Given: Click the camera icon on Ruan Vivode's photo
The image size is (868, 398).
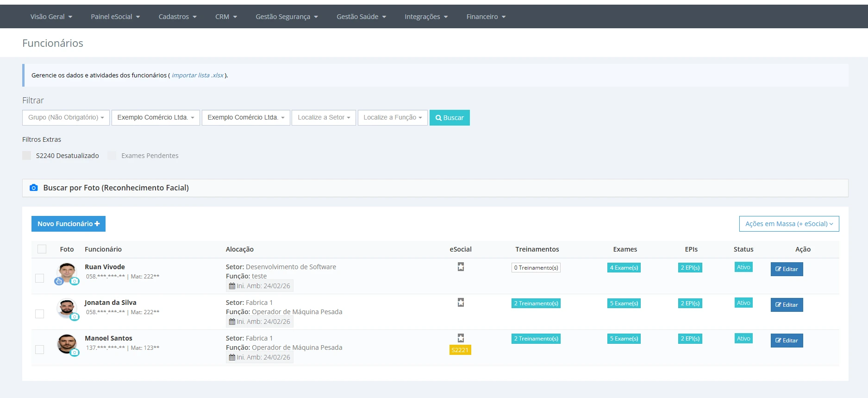Looking at the screenshot, I should point(75,281).
